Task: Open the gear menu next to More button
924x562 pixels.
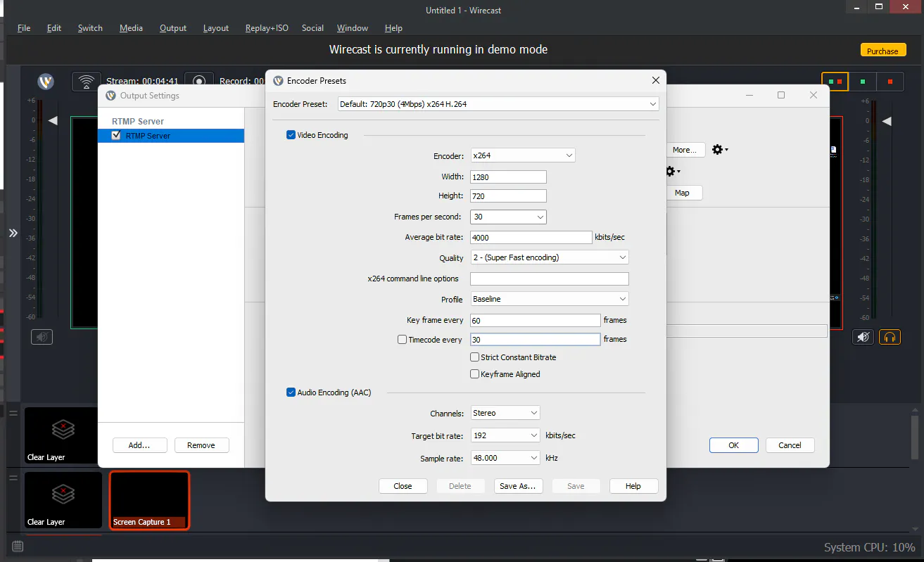Action: 719,150
